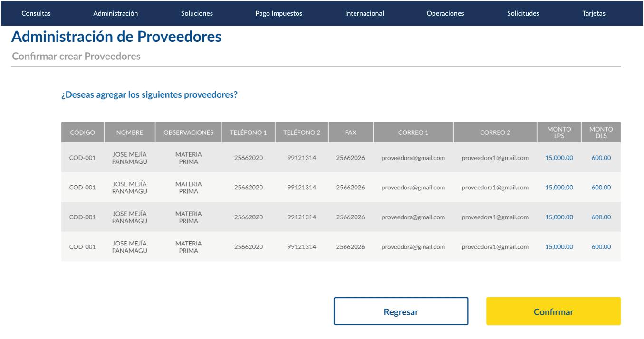
Task: Click the ¿Deseas agregar los siguientes proveedores? text
Action: click(x=149, y=94)
